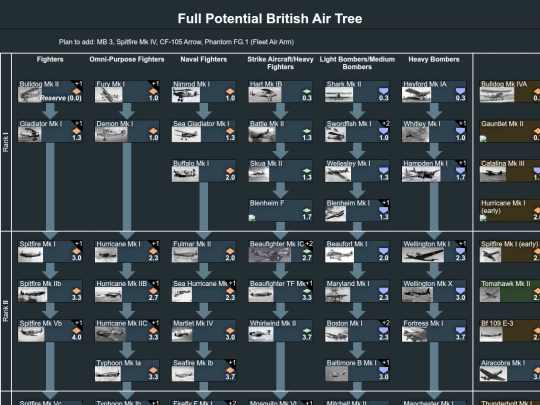This screenshot has height=405, width=540.
Task: Click the Gauntlet Mk II premium name
Action: 502,124
